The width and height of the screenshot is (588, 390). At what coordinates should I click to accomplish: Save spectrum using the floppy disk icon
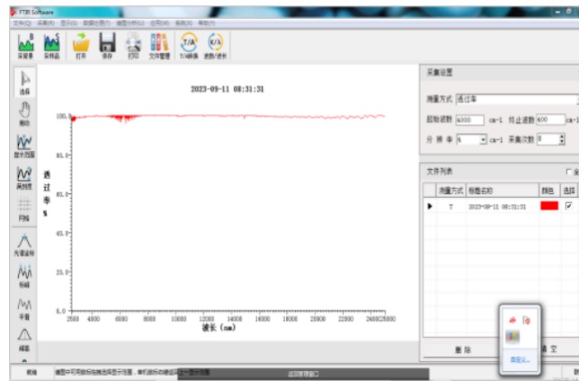[107, 43]
